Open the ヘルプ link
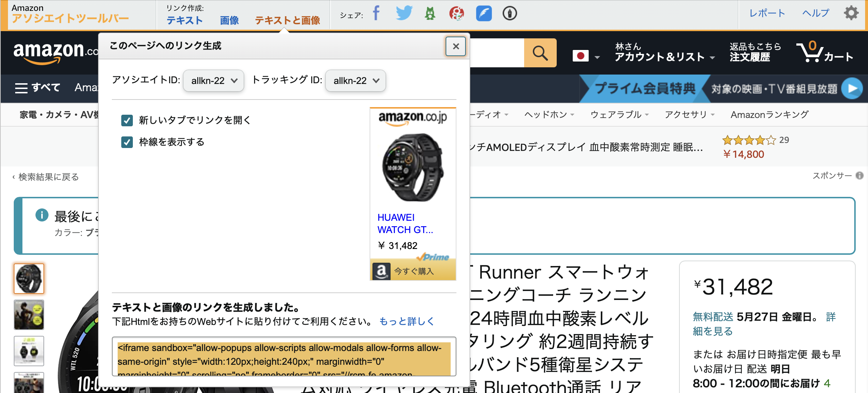The image size is (868, 393). click(x=816, y=13)
